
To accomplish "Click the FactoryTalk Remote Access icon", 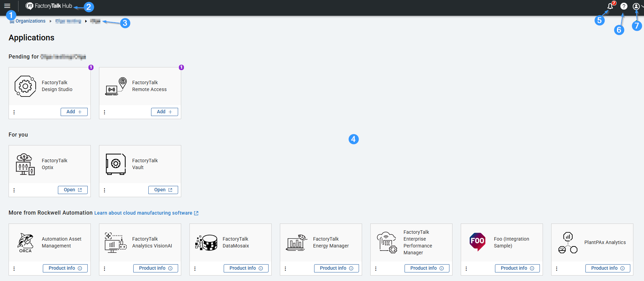I will coord(116,86).
